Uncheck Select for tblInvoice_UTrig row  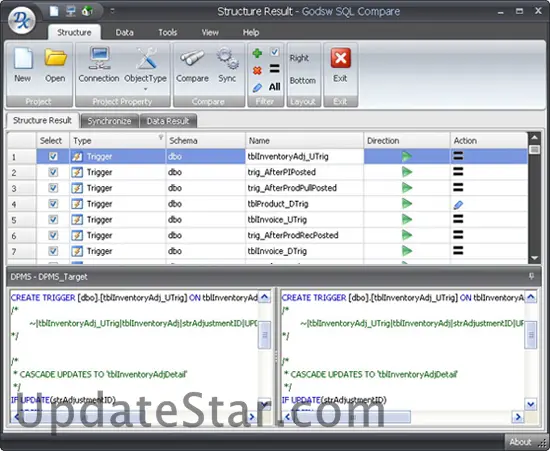53,219
